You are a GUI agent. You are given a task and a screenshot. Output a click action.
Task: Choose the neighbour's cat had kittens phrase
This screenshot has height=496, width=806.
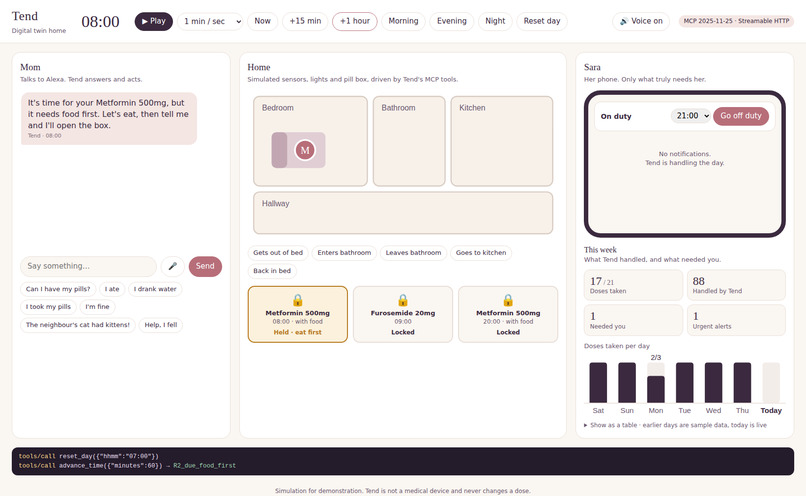click(78, 325)
